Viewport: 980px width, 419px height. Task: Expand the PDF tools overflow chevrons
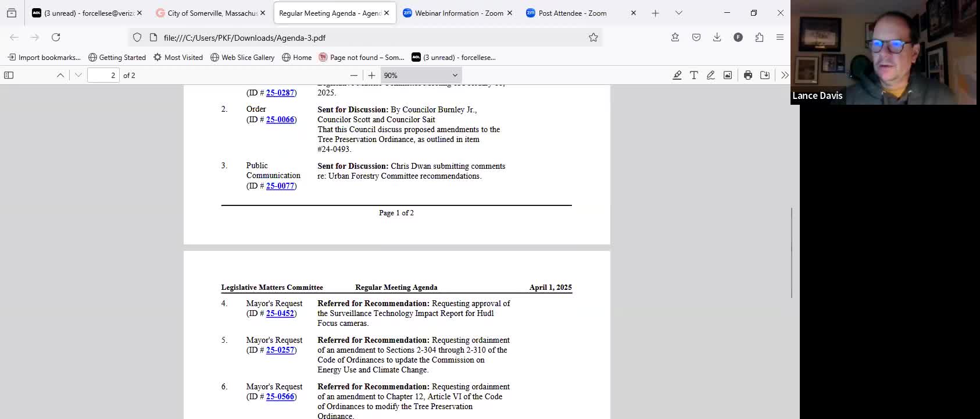pos(785,75)
